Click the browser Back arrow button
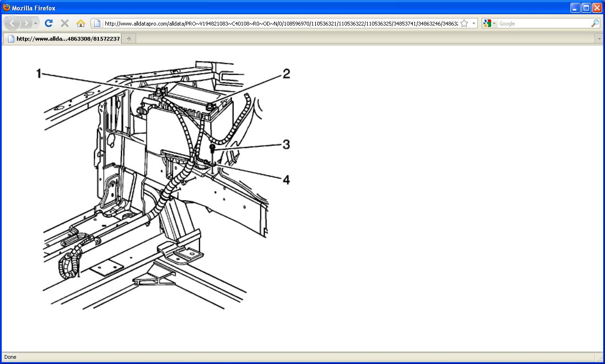The height and width of the screenshot is (364, 605). (x=12, y=23)
